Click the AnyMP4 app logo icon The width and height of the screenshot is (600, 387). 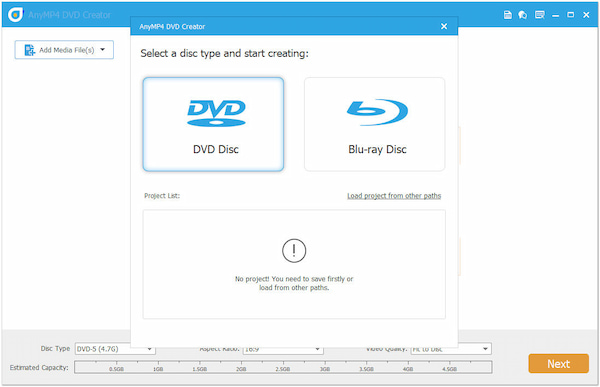pos(15,15)
